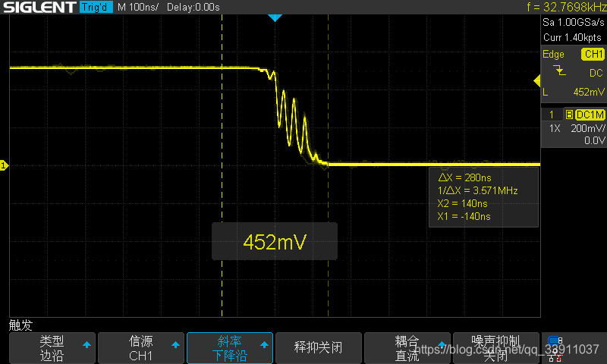Click the 释抑关闭 holdoff button

[318, 348]
